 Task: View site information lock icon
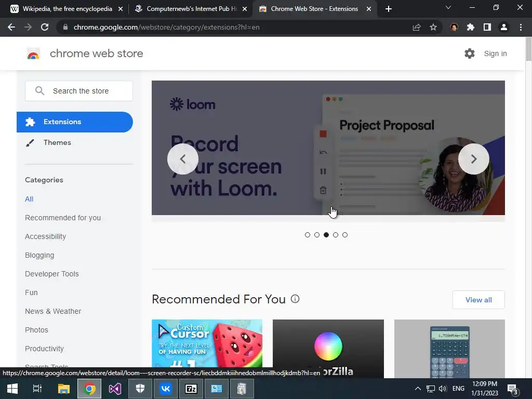(65, 27)
